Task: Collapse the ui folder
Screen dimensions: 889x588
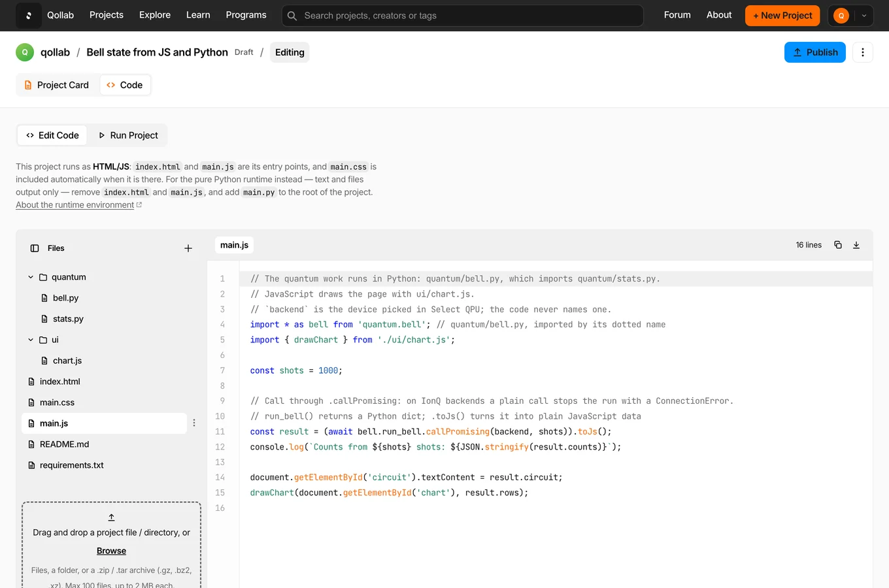Action: pos(31,340)
